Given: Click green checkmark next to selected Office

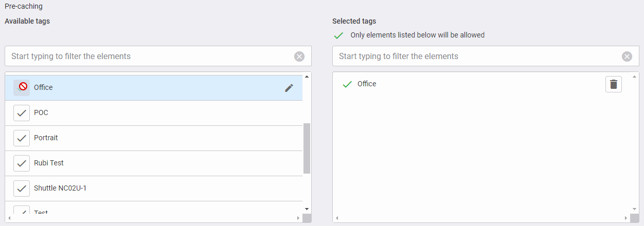Looking at the screenshot, I should point(347,84).
